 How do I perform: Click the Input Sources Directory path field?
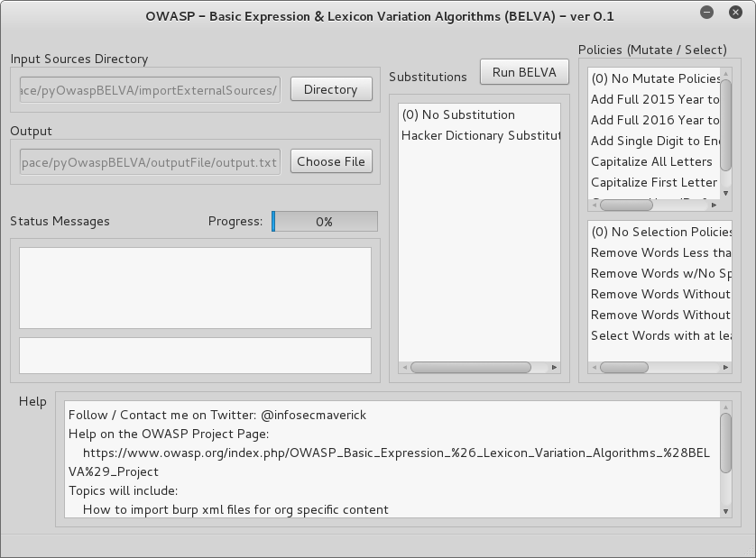pos(150,90)
